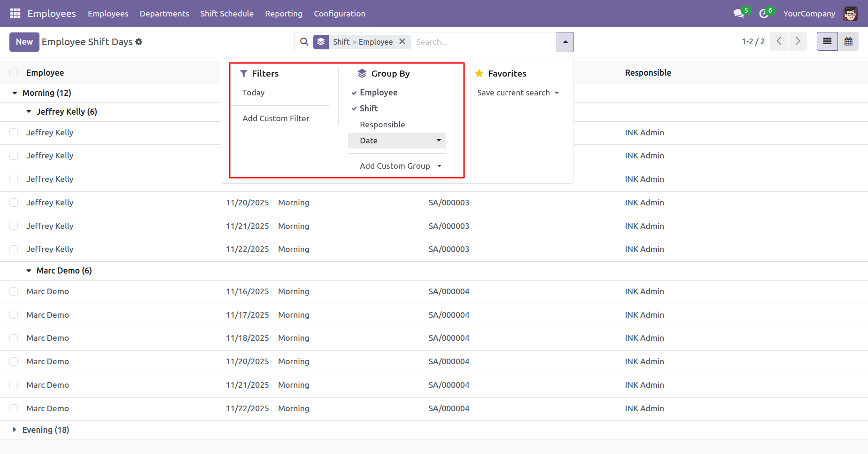Viewport: 868px width, 454px height.
Task: Click into the Search input field
Action: (484, 42)
